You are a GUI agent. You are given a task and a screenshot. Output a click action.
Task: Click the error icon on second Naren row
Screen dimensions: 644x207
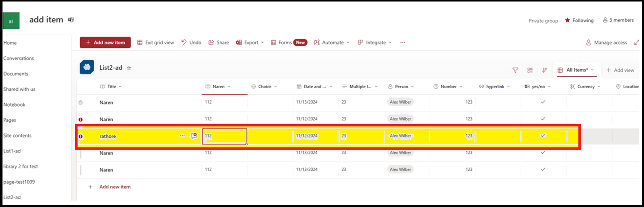click(x=81, y=119)
